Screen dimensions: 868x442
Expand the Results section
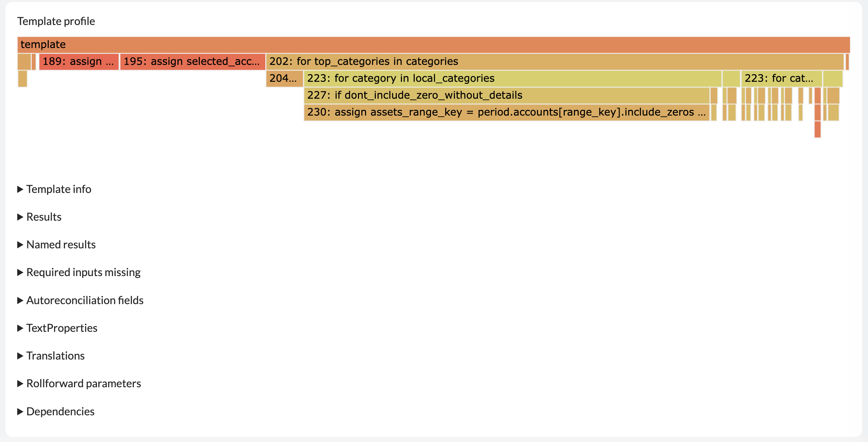coord(40,217)
